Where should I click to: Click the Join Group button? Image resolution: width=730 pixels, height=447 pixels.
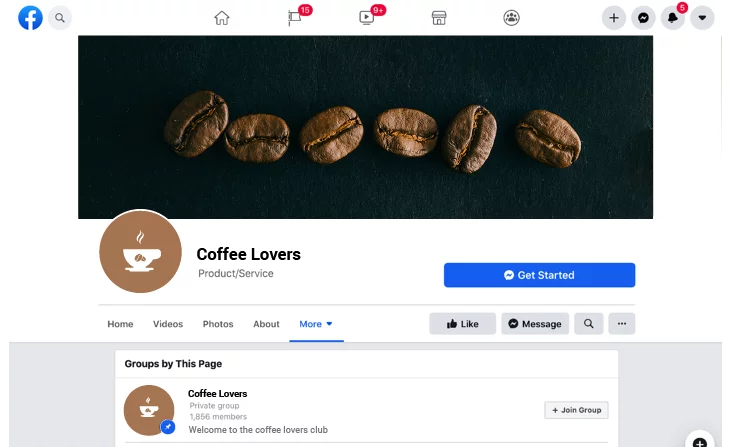[x=576, y=410]
